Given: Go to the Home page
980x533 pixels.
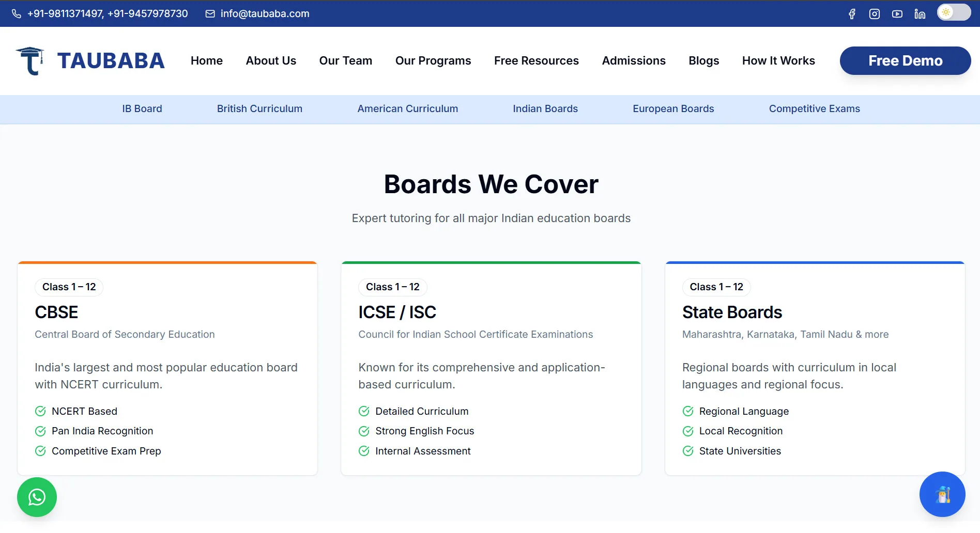Looking at the screenshot, I should [207, 61].
